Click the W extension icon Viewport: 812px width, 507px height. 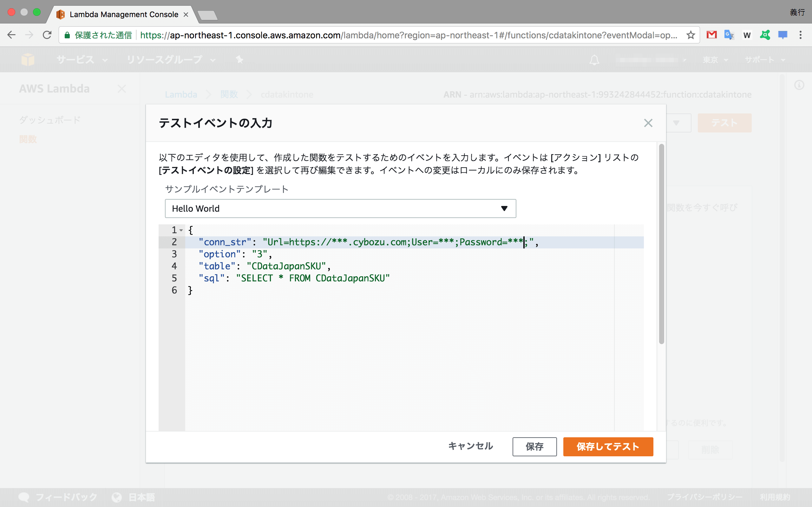click(747, 35)
